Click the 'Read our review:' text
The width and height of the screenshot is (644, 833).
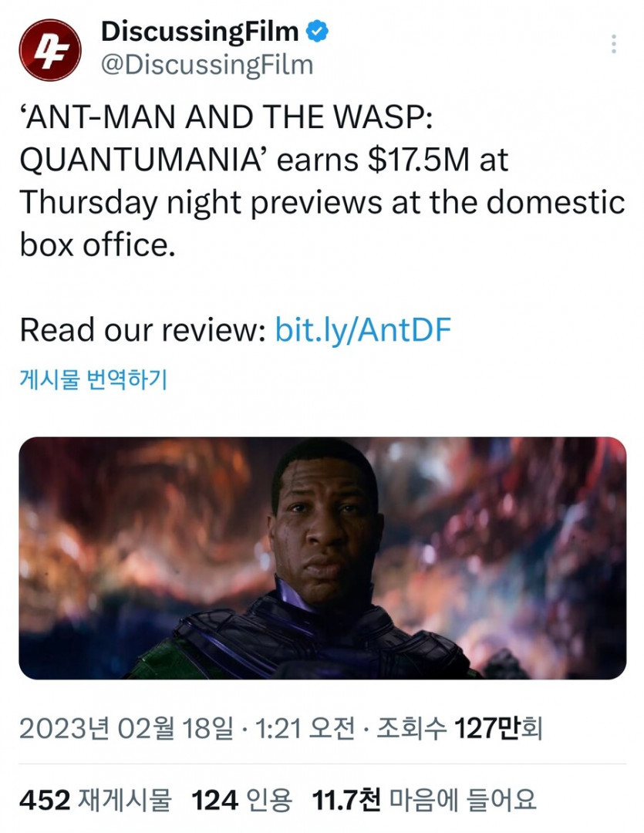coord(143,329)
